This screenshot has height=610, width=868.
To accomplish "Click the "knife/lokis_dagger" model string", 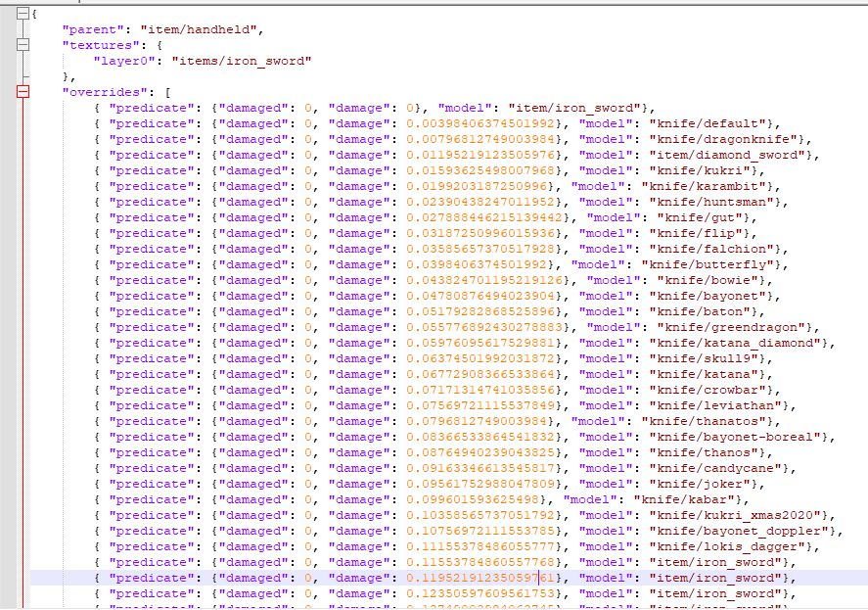I will pos(727,546).
